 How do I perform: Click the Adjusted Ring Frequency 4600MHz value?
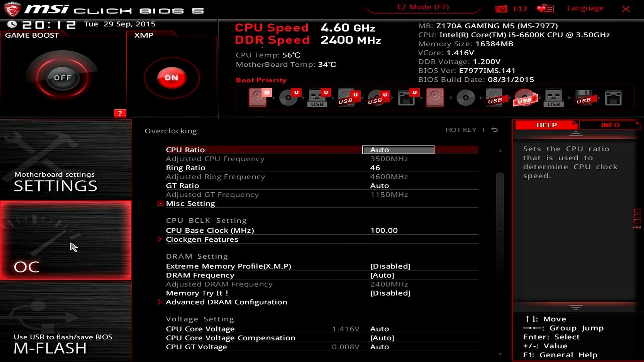click(x=389, y=177)
